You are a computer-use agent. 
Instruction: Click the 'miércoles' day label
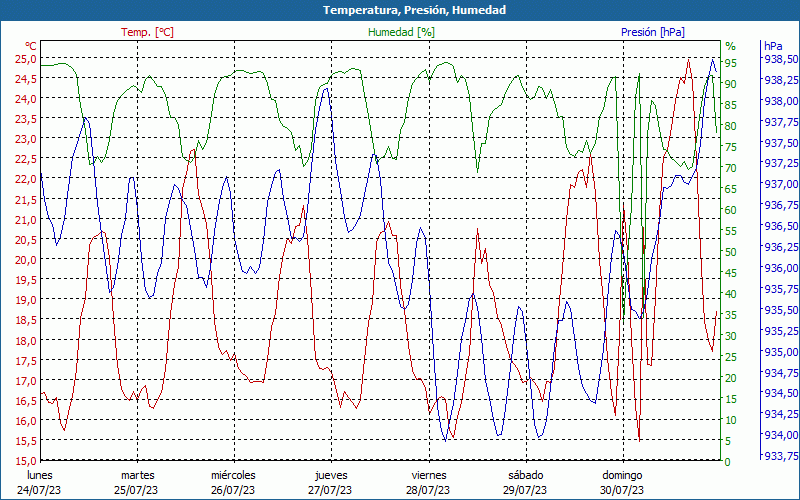[x=233, y=476]
